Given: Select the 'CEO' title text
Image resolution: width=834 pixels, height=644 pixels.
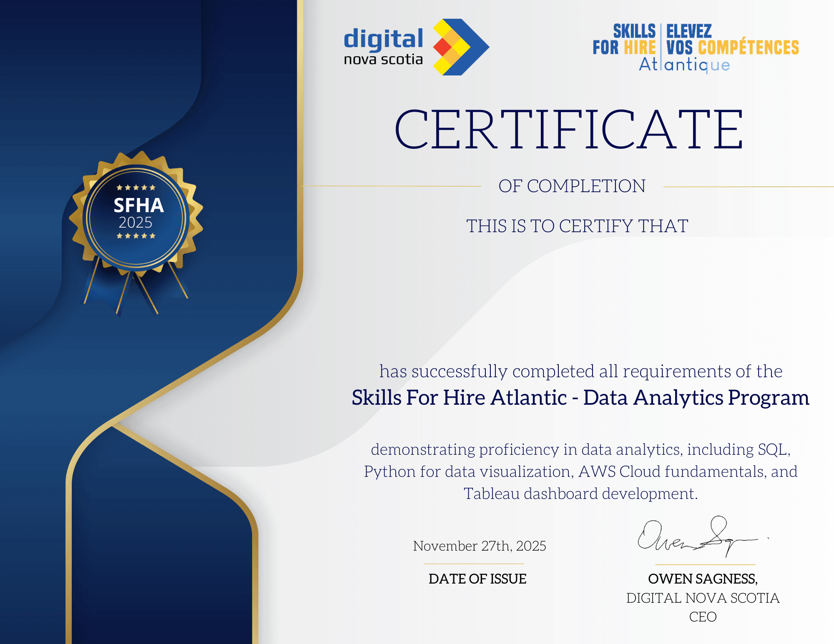Looking at the screenshot, I should pyautogui.click(x=703, y=616).
